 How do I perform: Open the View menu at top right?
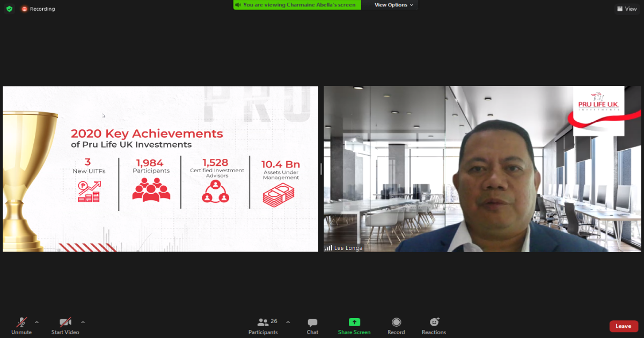pos(626,9)
